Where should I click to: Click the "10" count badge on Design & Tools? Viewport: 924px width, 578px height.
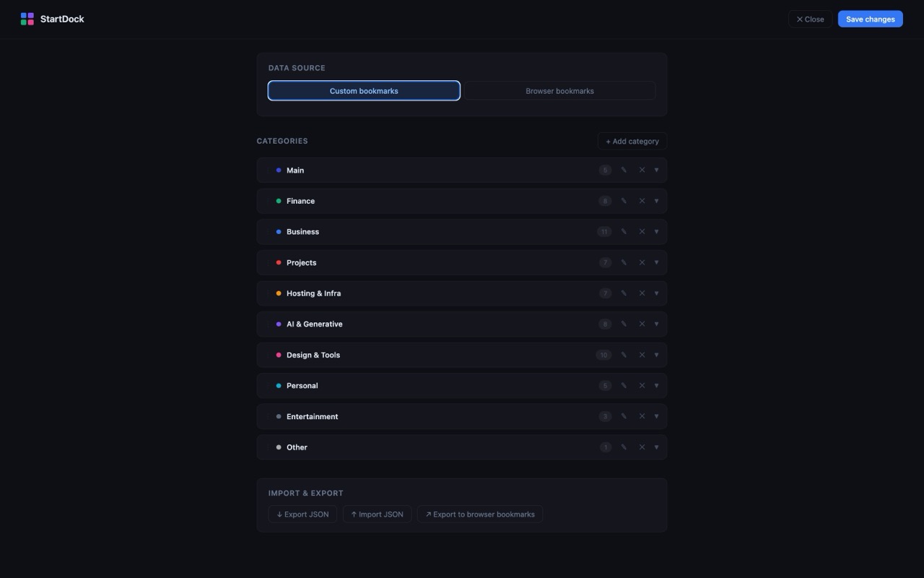(603, 355)
